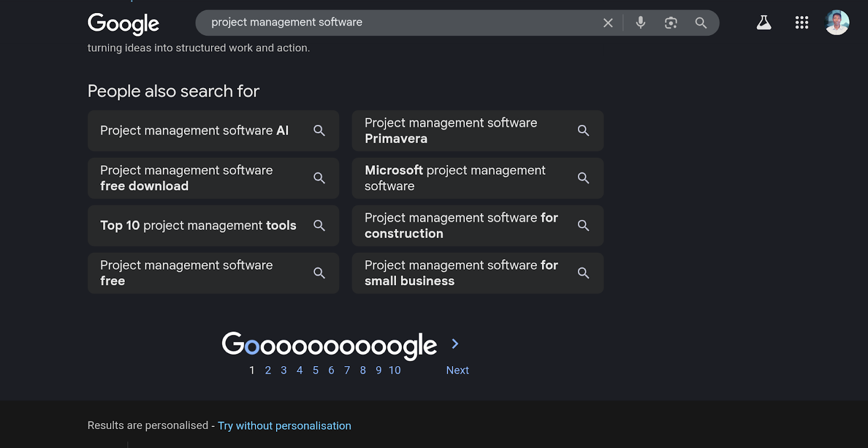
Task: Go to results page 3
Action: (284, 370)
